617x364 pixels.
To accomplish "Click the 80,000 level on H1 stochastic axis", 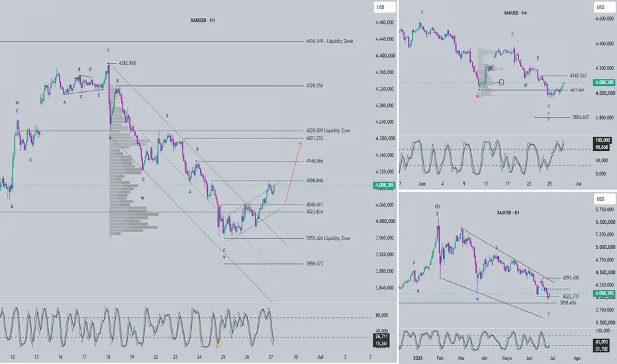I will [x=381, y=315].
